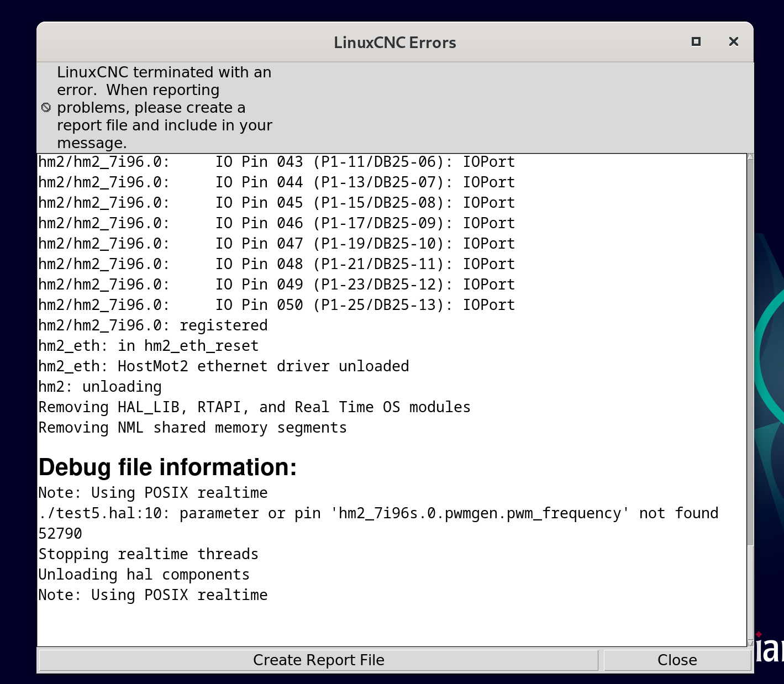Click the 'hm2: unloading' line
Viewport: 784px width, 684px height.
click(100, 387)
